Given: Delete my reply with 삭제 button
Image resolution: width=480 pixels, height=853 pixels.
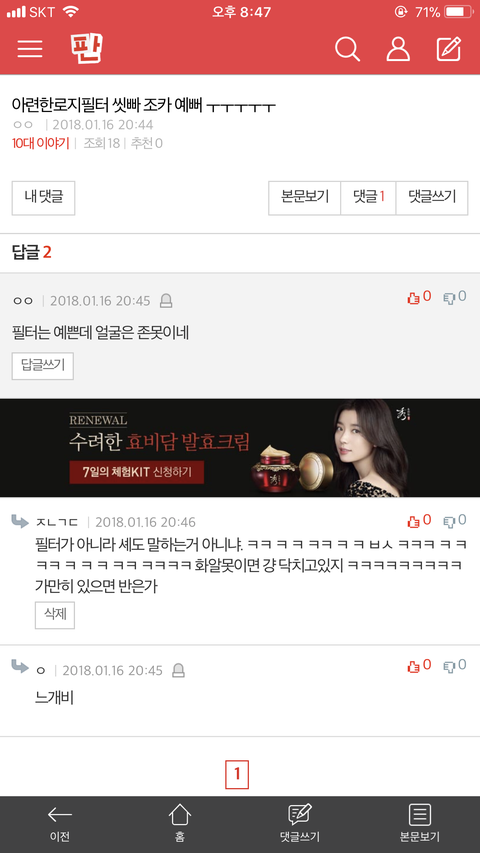Looking at the screenshot, I should point(55,615).
